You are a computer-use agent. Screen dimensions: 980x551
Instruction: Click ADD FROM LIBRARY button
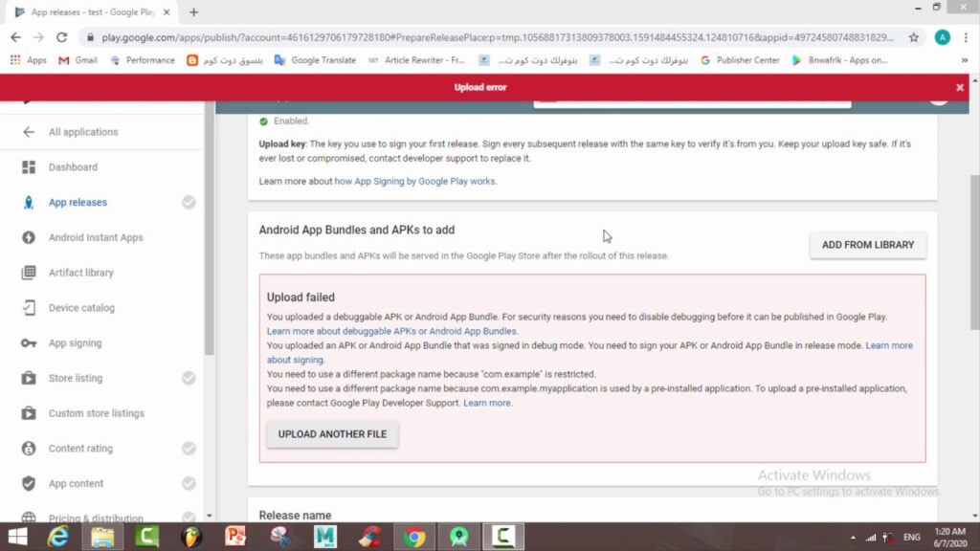click(867, 245)
